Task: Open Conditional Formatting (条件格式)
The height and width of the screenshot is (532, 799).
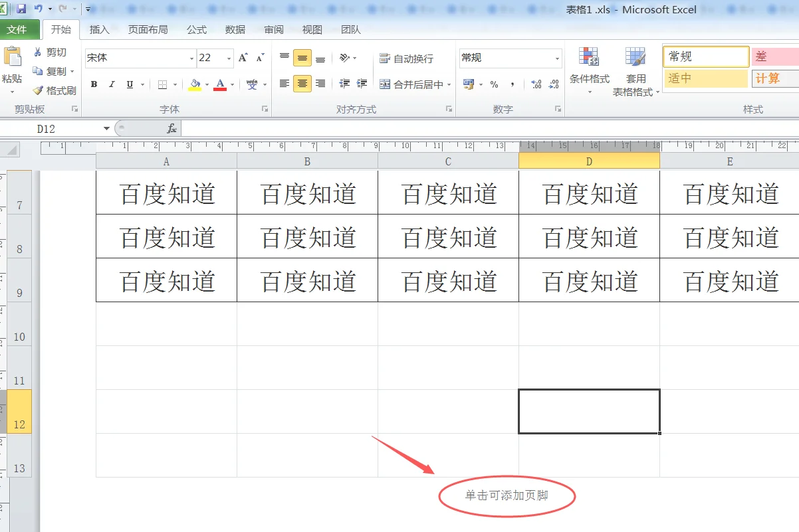Action: pyautogui.click(x=589, y=71)
